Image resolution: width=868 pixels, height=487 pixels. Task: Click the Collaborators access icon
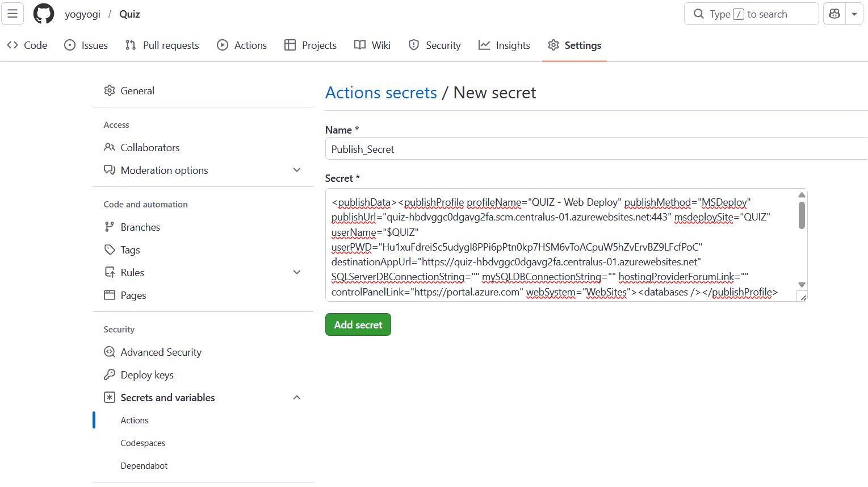[109, 147]
